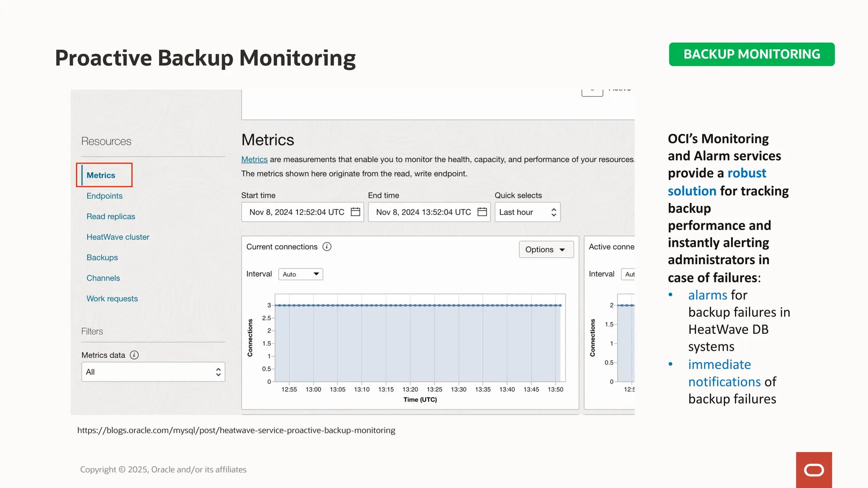Open the Options dropdown button
Image resolution: width=868 pixels, height=488 pixels.
point(546,250)
